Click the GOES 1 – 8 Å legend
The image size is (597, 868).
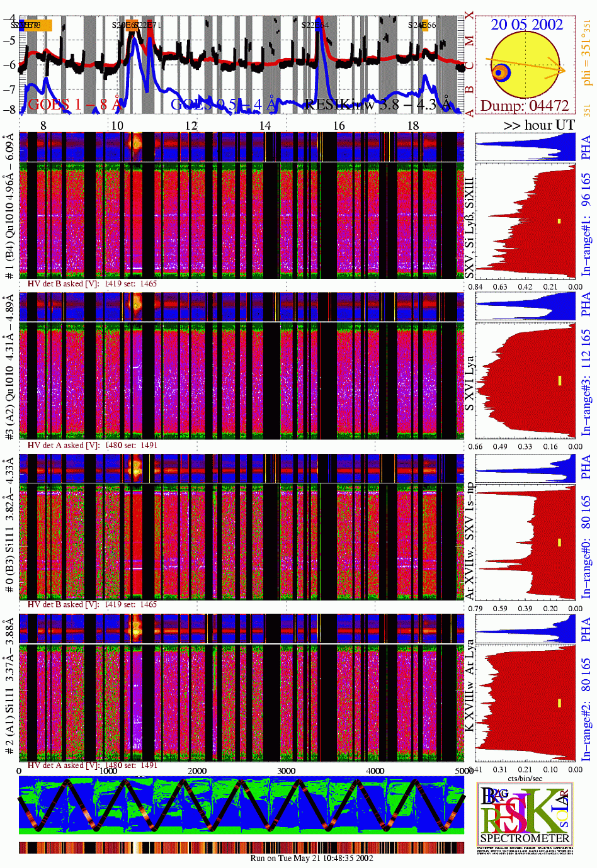click(74, 104)
